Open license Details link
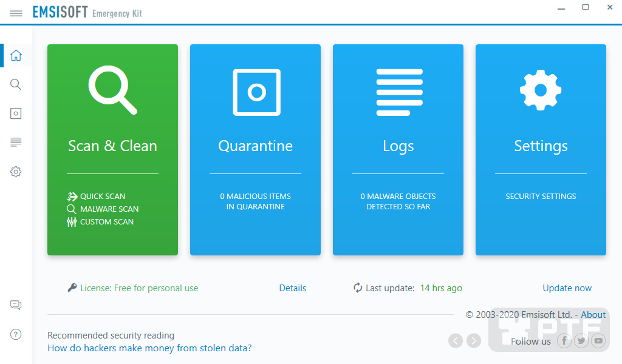 point(293,288)
